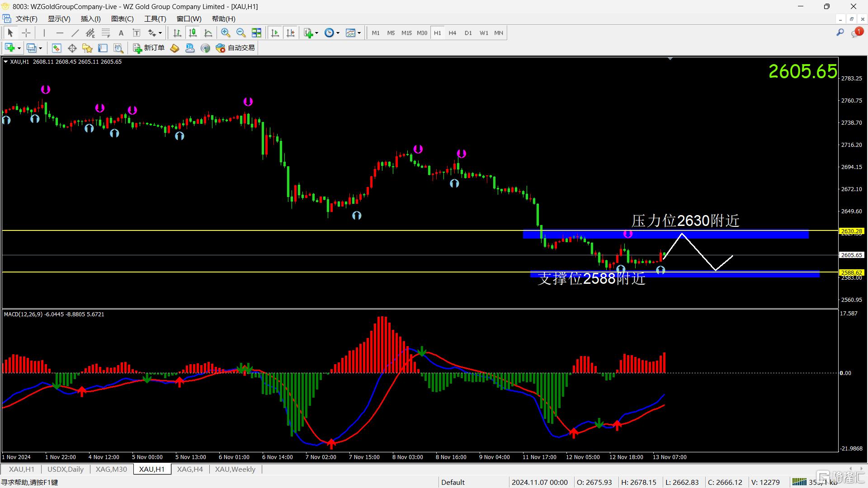Viewport: 868px width, 488px height.
Task: Expand the profiles dropdown arrow
Action: pos(40,48)
